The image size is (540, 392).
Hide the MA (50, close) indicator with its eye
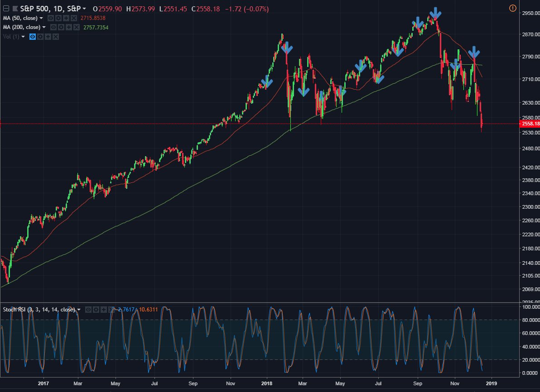coord(51,18)
